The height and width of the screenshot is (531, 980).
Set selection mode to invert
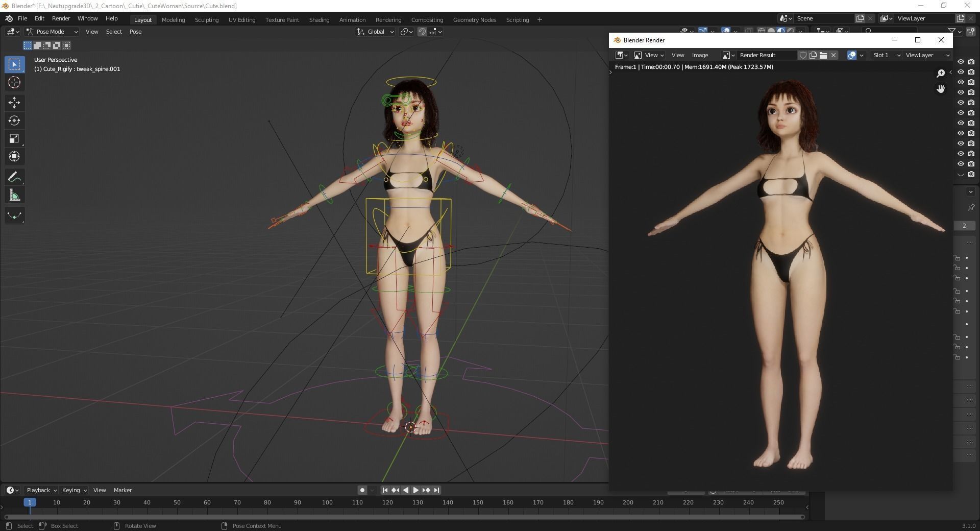click(57, 45)
